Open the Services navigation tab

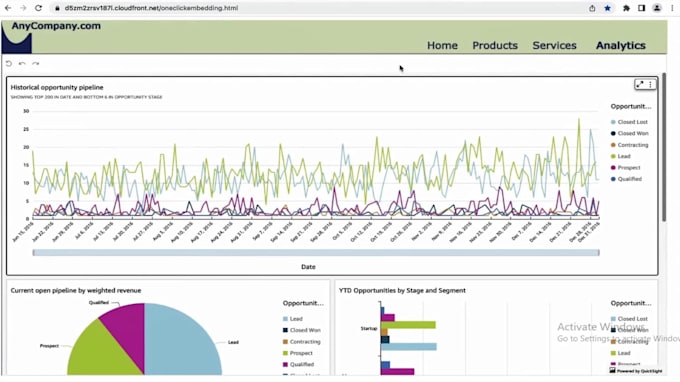tap(554, 45)
